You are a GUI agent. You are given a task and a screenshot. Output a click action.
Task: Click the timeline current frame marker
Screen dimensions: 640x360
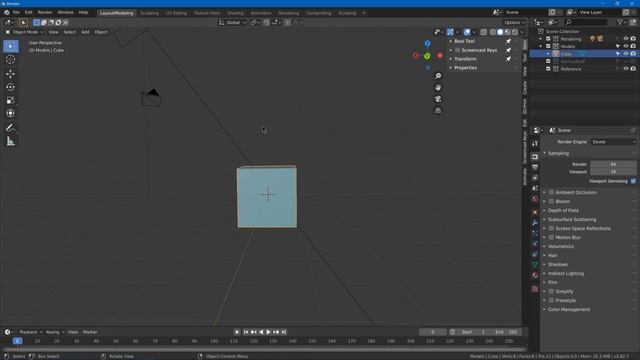17,341
